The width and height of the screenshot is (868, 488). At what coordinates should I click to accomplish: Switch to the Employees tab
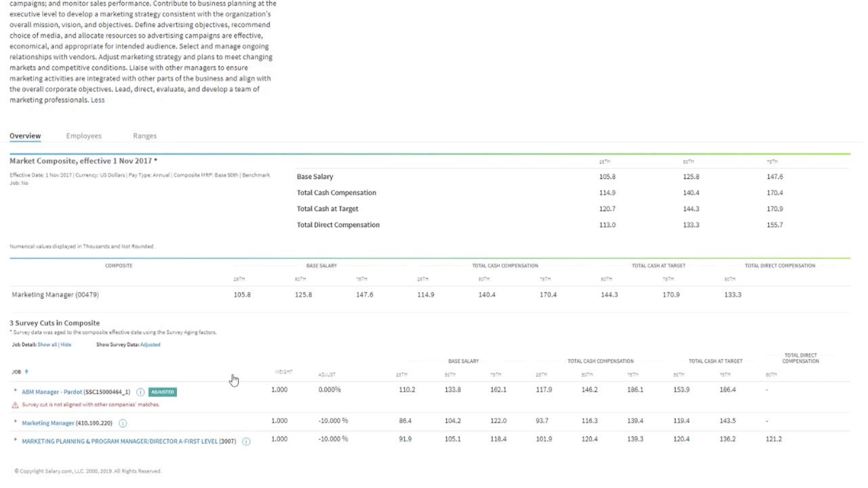[x=84, y=136]
